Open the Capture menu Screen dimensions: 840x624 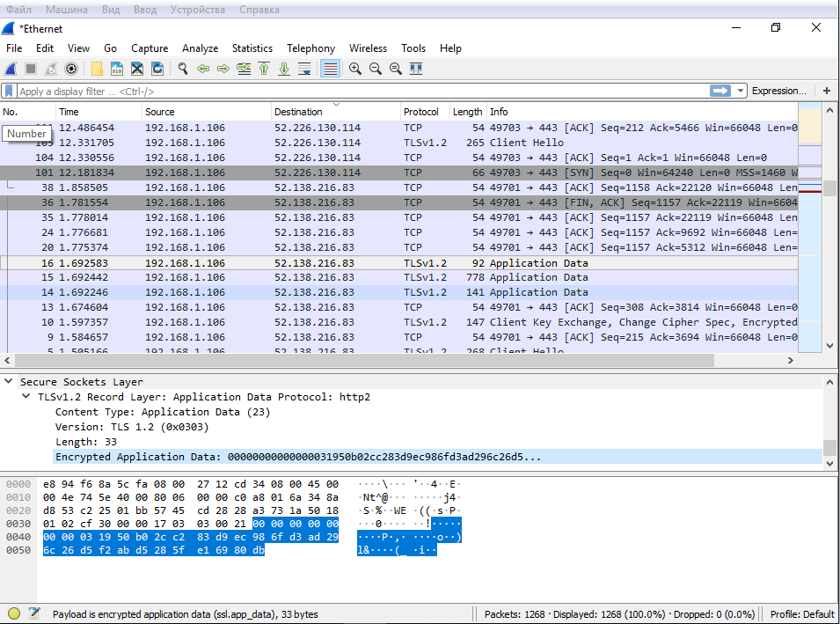(x=150, y=48)
